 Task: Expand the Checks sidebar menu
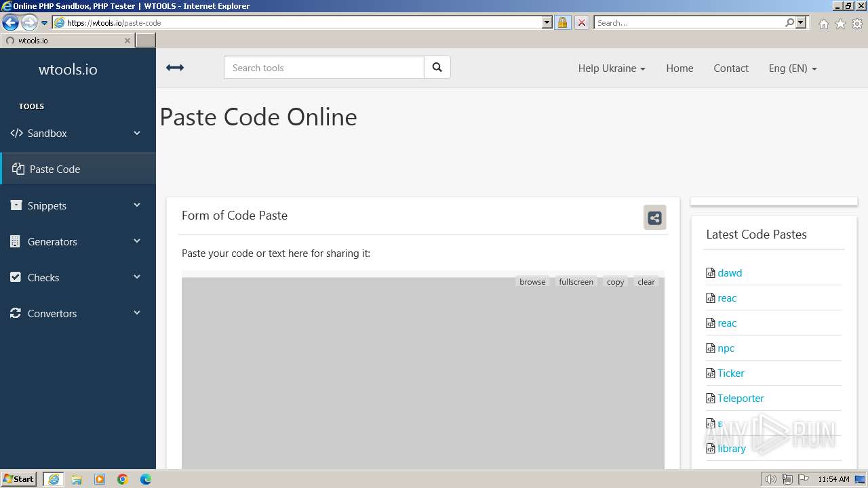click(78, 277)
